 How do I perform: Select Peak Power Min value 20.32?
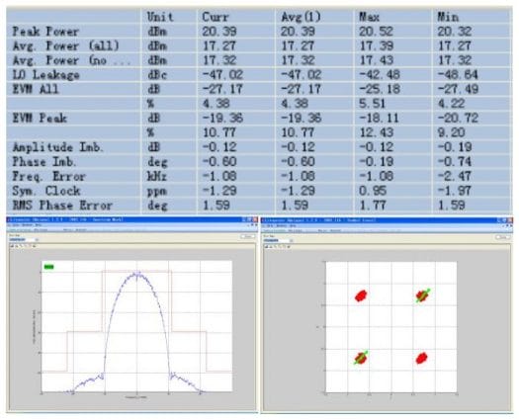[x=454, y=32]
